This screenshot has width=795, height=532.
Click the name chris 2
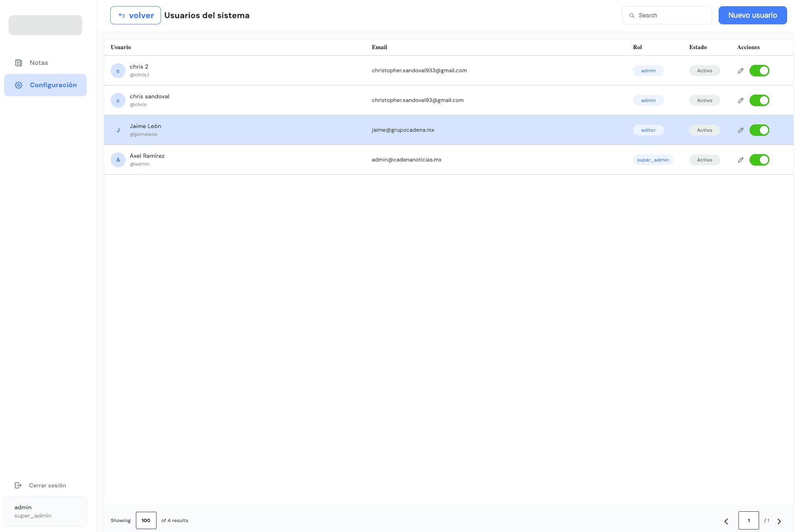139,66
